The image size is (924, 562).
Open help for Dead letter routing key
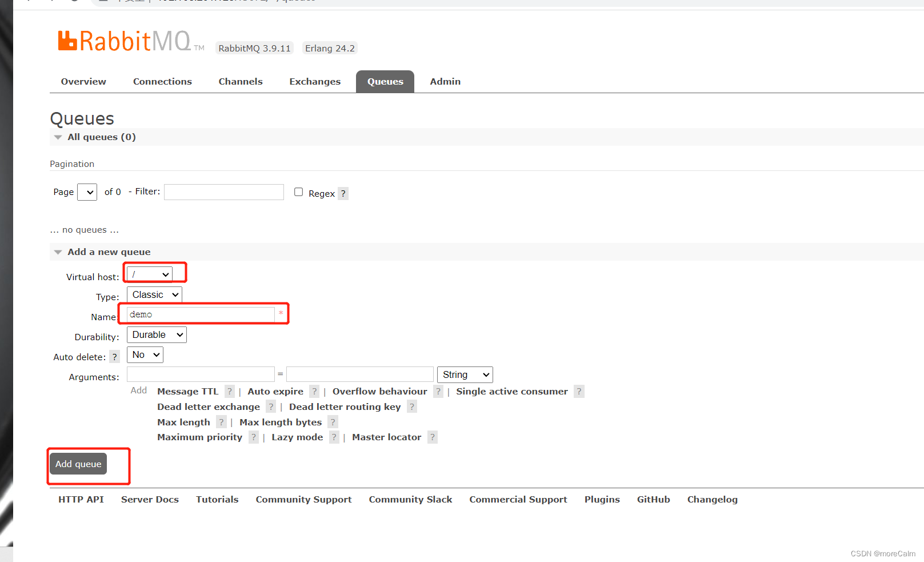pyautogui.click(x=412, y=406)
